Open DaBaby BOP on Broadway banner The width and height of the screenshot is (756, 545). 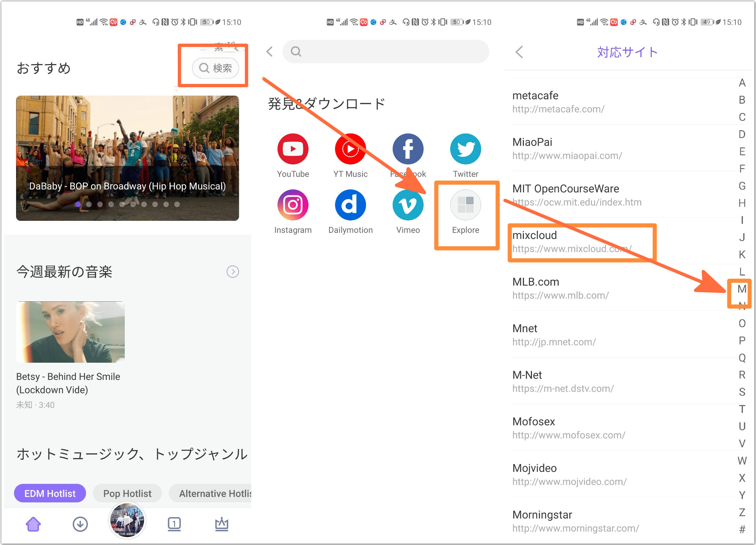click(127, 158)
